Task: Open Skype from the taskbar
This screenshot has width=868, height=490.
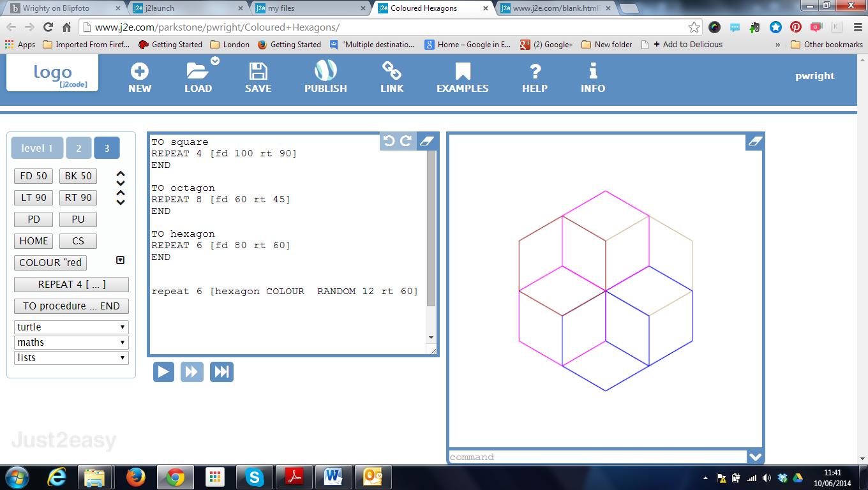Action: pos(254,477)
